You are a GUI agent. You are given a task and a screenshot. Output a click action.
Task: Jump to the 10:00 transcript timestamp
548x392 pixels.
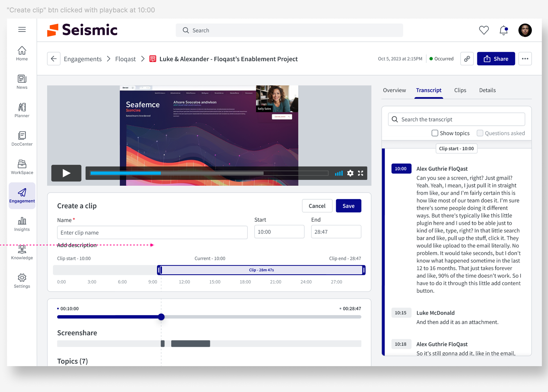pyautogui.click(x=401, y=169)
